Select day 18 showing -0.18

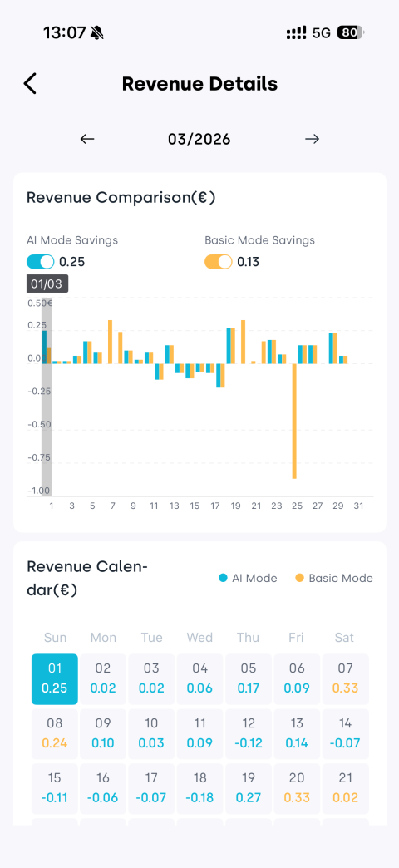tap(199, 787)
